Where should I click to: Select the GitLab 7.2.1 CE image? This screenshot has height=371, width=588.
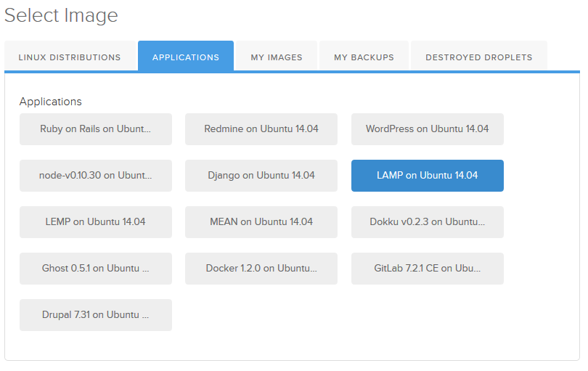tap(427, 269)
